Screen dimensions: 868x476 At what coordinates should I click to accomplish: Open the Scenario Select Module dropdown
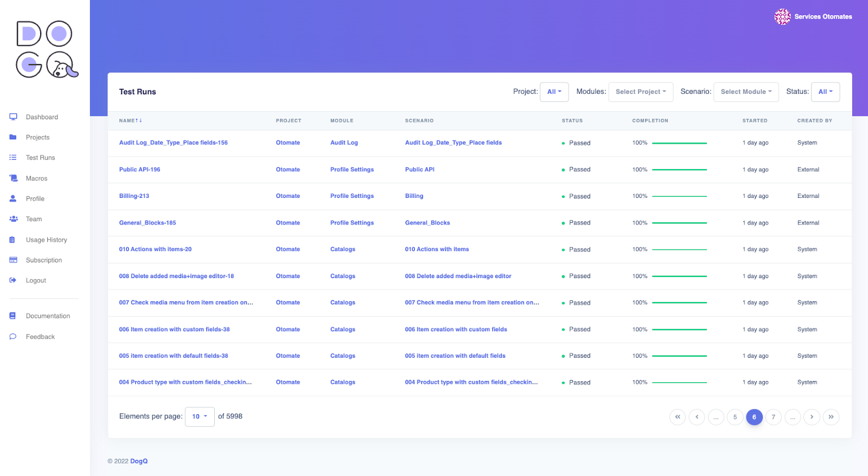(746, 92)
